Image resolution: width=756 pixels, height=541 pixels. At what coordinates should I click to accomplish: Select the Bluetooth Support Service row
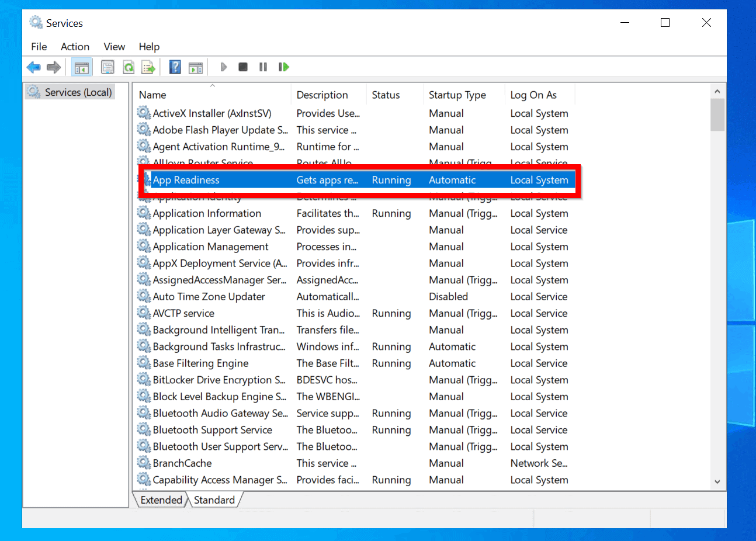pos(213,430)
